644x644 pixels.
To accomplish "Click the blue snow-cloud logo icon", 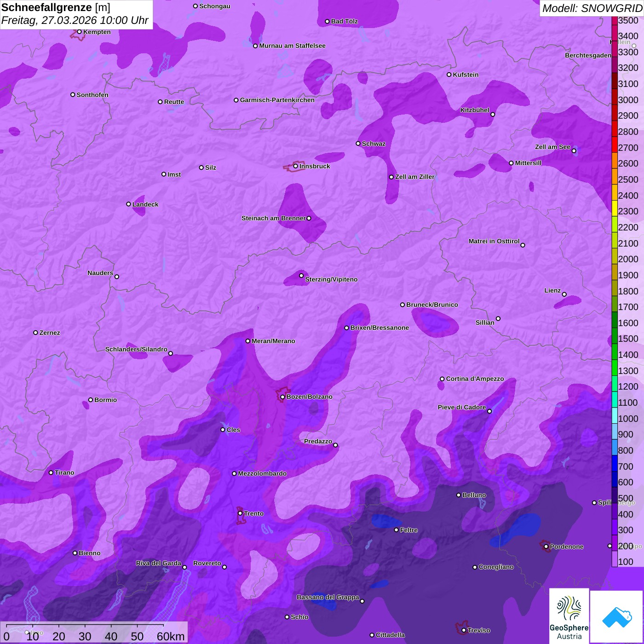I will 617,617.
